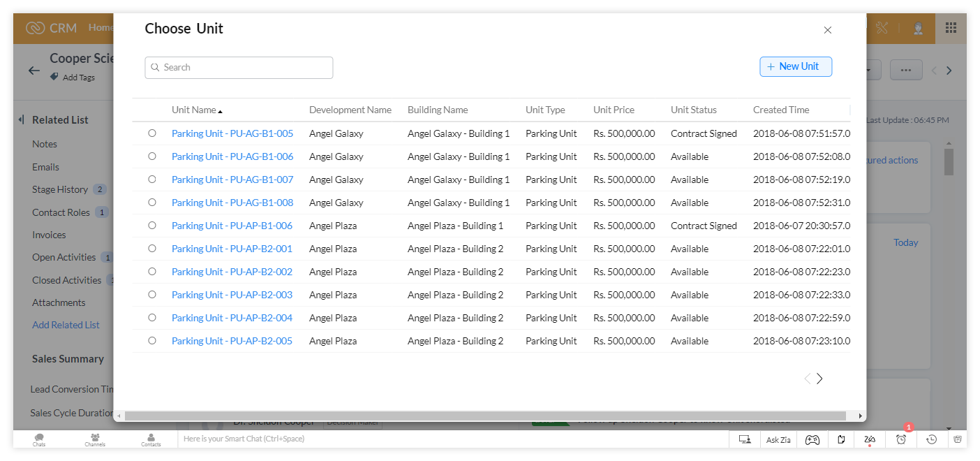Screen dimensions: 980x461
Task: Open Contacts in bottom bar
Action: (x=151, y=439)
